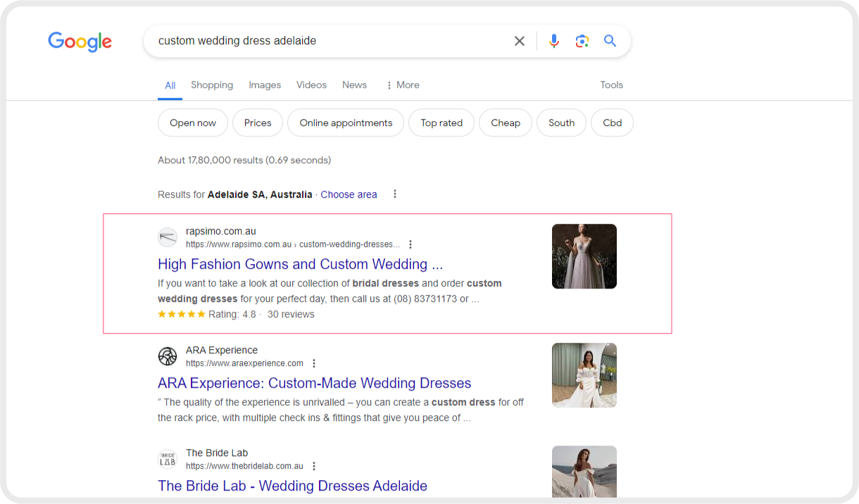Apply the Online appointments filter chip
This screenshot has width=859, height=504.
(346, 122)
